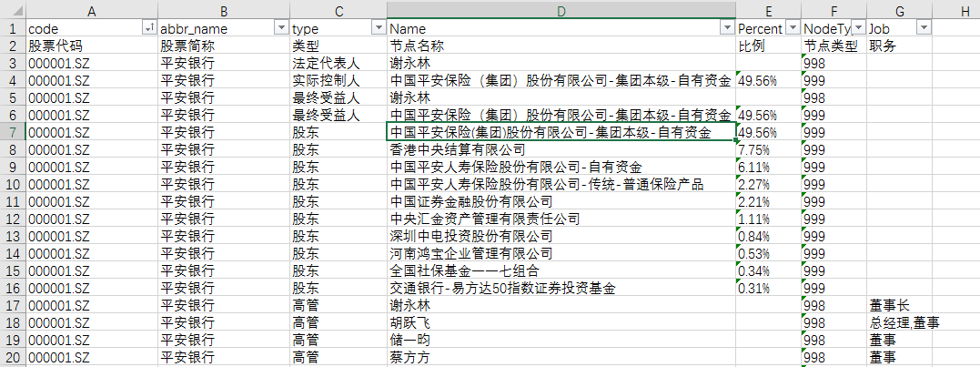980x367 pixels.
Task: Select column A header
Action: coord(92,10)
